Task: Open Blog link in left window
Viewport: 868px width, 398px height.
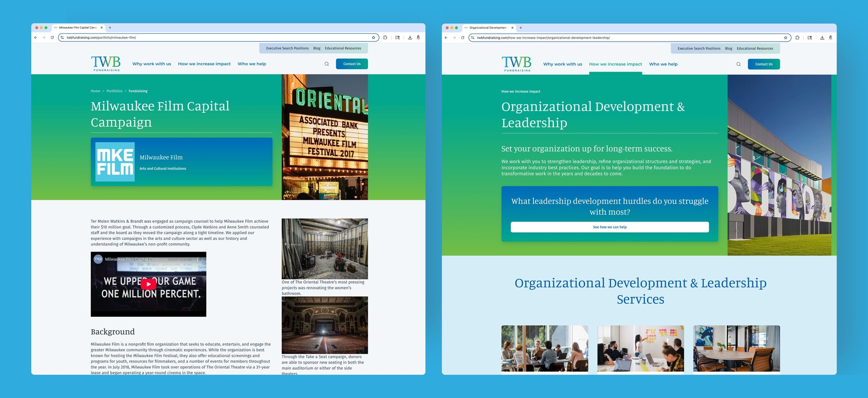Action: pos(317,48)
